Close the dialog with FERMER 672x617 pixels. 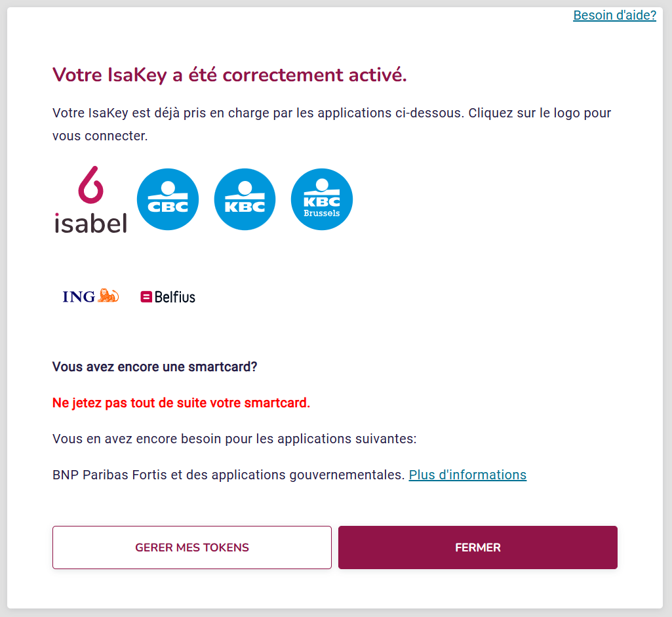[478, 547]
